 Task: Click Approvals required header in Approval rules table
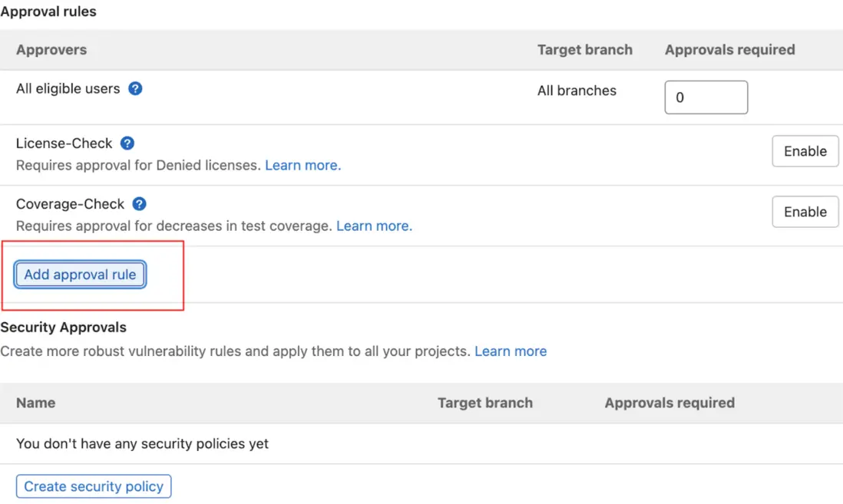(x=729, y=50)
